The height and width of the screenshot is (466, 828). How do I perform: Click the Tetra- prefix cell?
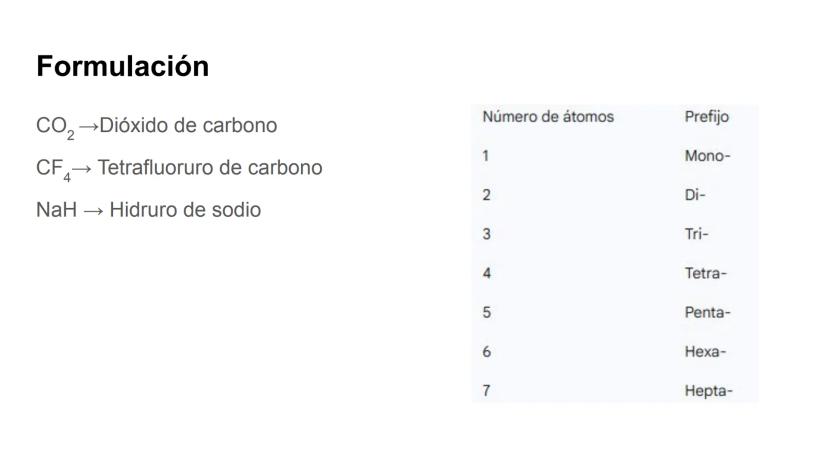(x=705, y=273)
